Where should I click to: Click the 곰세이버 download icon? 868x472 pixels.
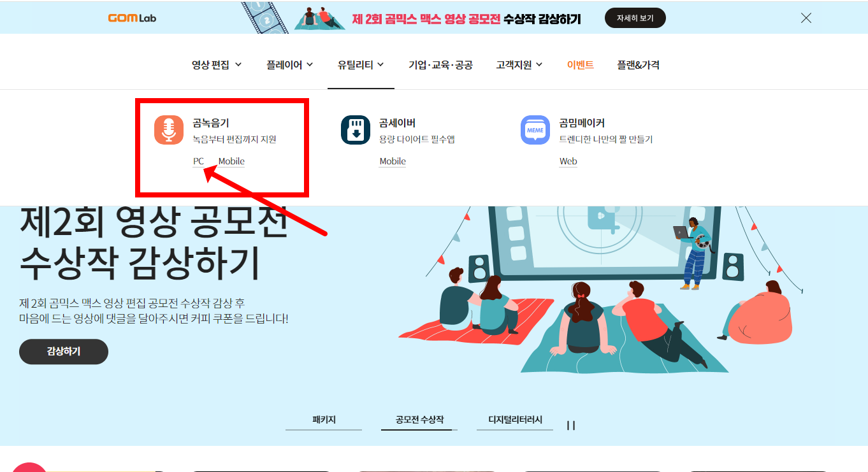[x=355, y=131]
